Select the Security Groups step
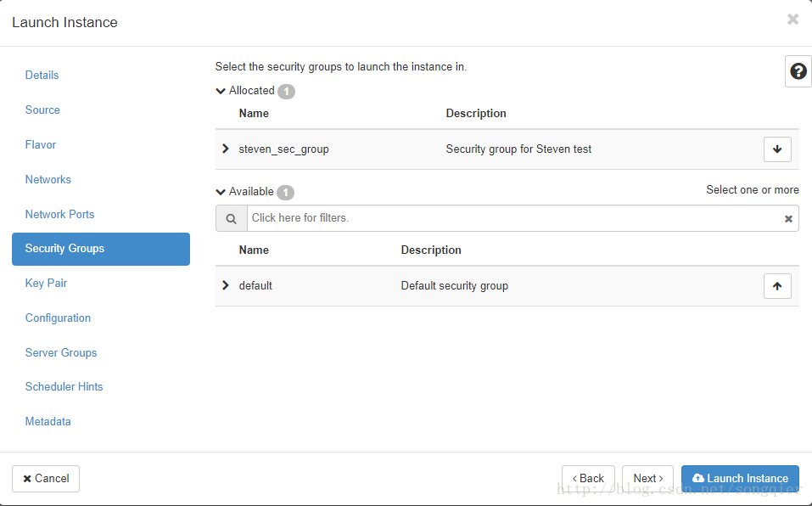This screenshot has width=812, height=506. (x=101, y=249)
